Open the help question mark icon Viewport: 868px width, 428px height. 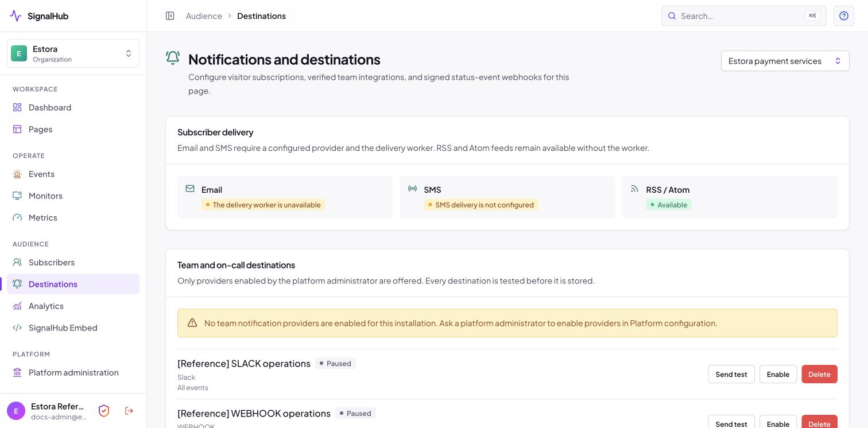(x=844, y=16)
